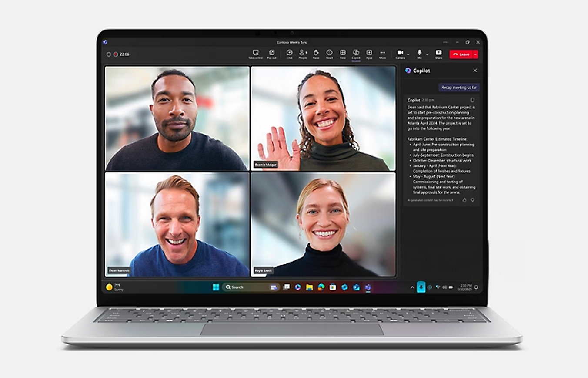This screenshot has height=378, width=588.
Task: Share your screen content
Action: [438, 54]
